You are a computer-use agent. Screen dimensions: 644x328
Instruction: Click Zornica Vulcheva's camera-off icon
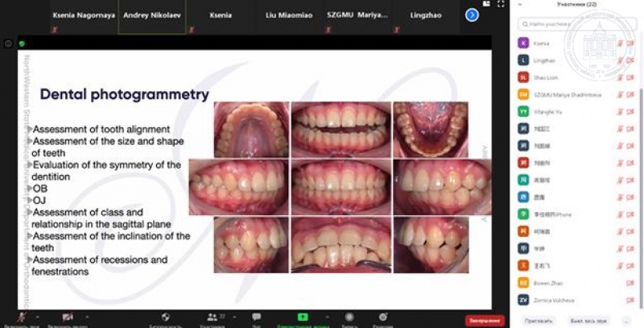[x=630, y=300]
